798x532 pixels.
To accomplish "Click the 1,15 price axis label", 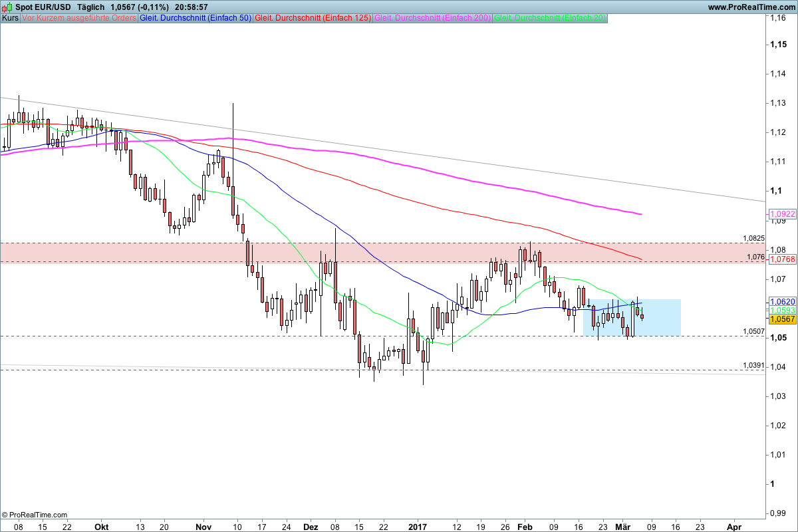I will coord(777,45).
